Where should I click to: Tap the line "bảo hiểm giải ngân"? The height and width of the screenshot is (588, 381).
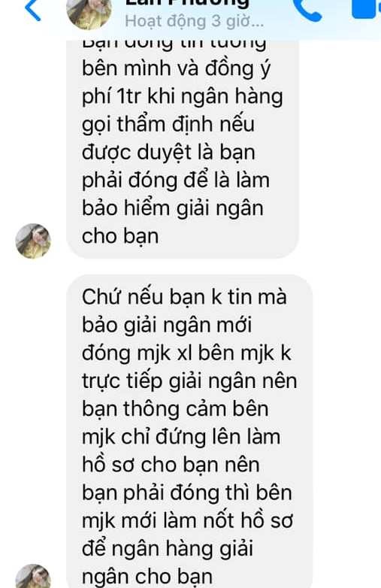point(173,208)
